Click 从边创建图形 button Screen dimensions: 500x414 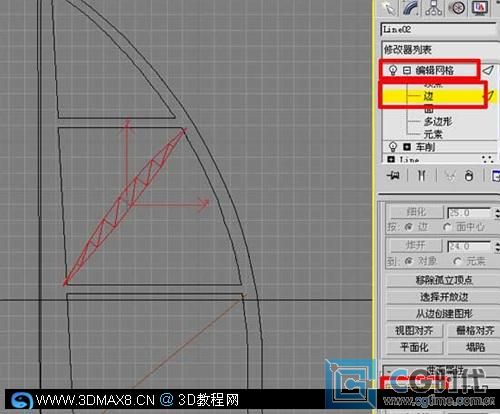[444, 314]
